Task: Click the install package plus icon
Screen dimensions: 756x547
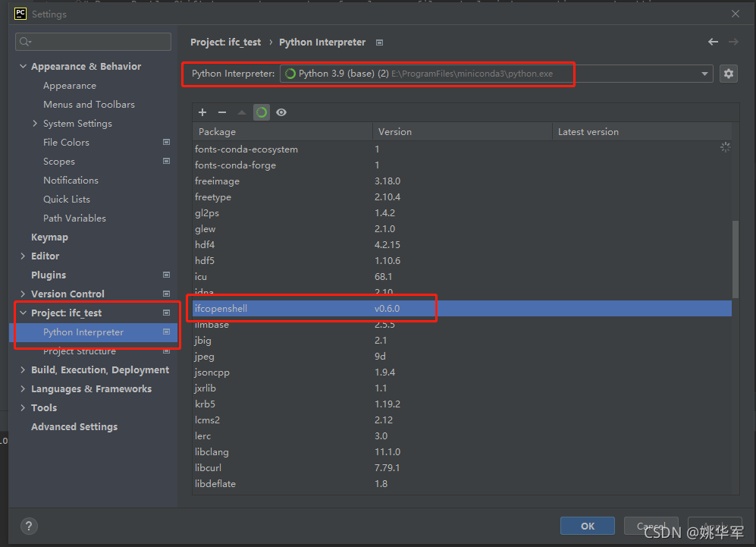Action: (x=202, y=112)
